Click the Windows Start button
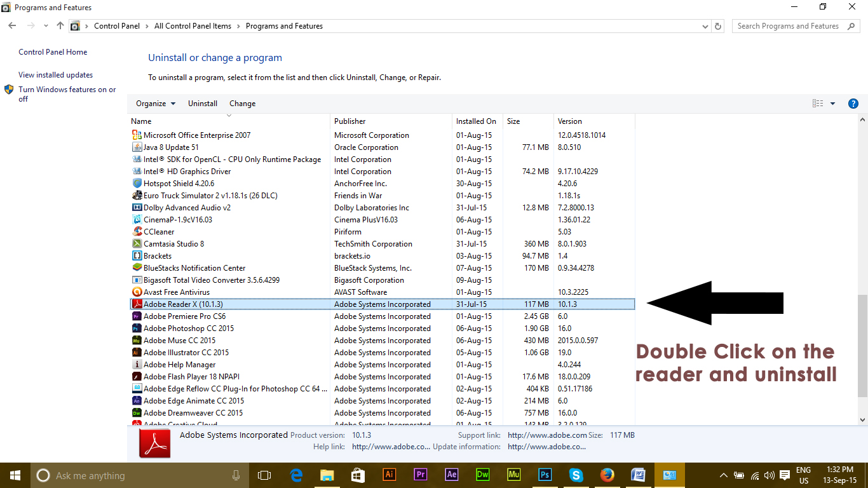Image resolution: width=868 pixels, height=488 pixels. tap(15, 475)
